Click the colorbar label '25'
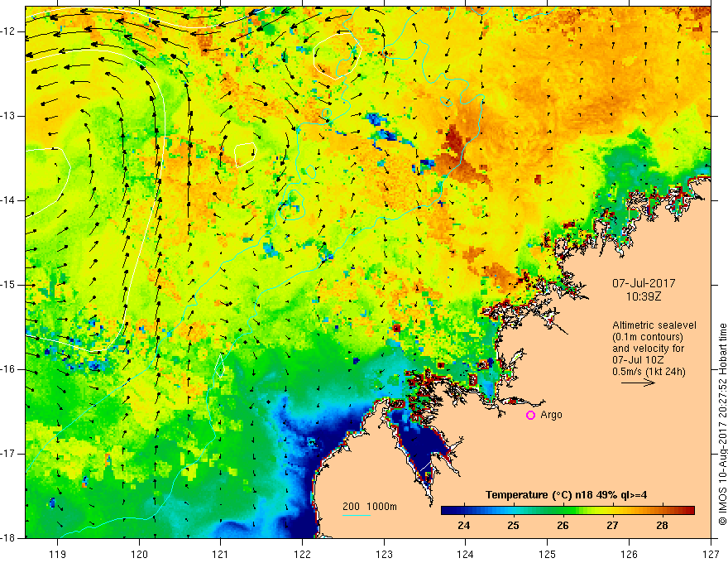Viewport: 728px width, 563px height. click(x=513, y=526)
